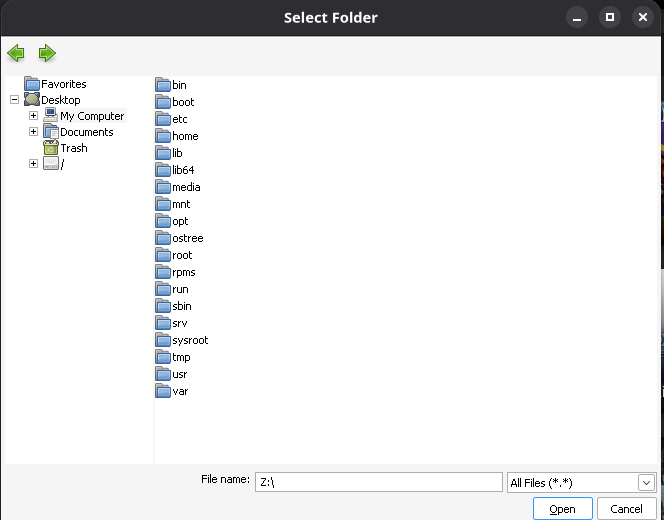Collapse the Desktop tree node
The image size is (664, 520).
pos(13,100)
